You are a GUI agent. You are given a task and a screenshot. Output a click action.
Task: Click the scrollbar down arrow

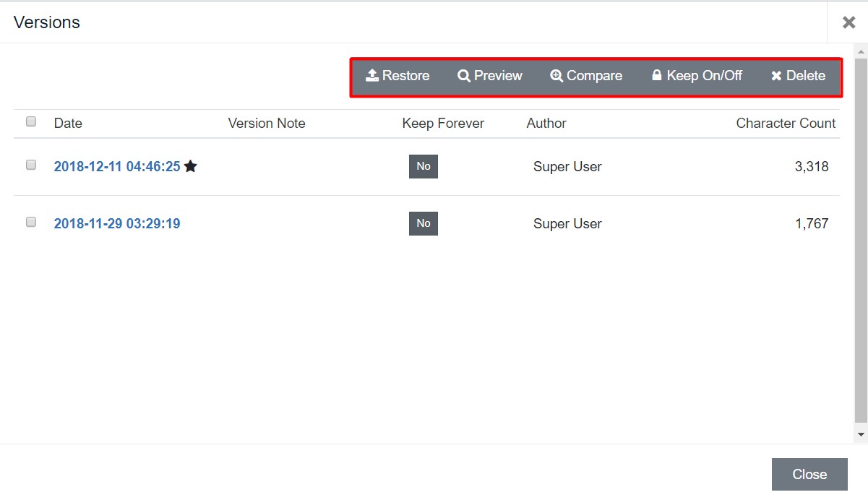(861, 434)
